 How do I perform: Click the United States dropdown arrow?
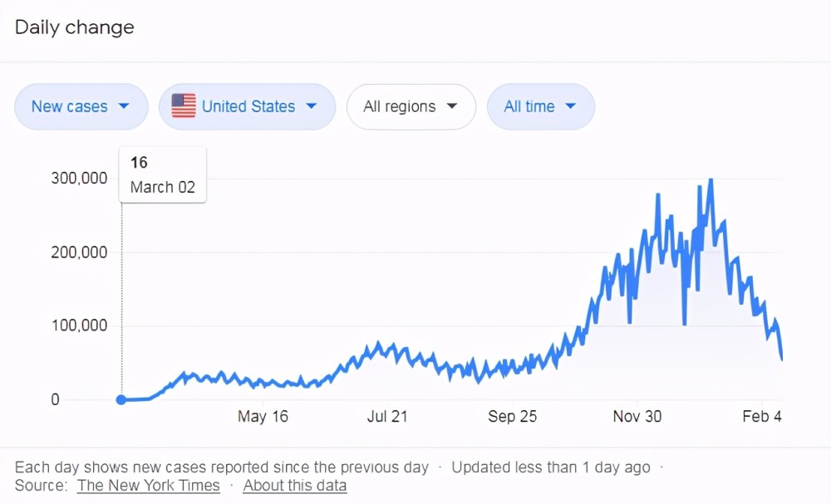click(x=312, y=106)
